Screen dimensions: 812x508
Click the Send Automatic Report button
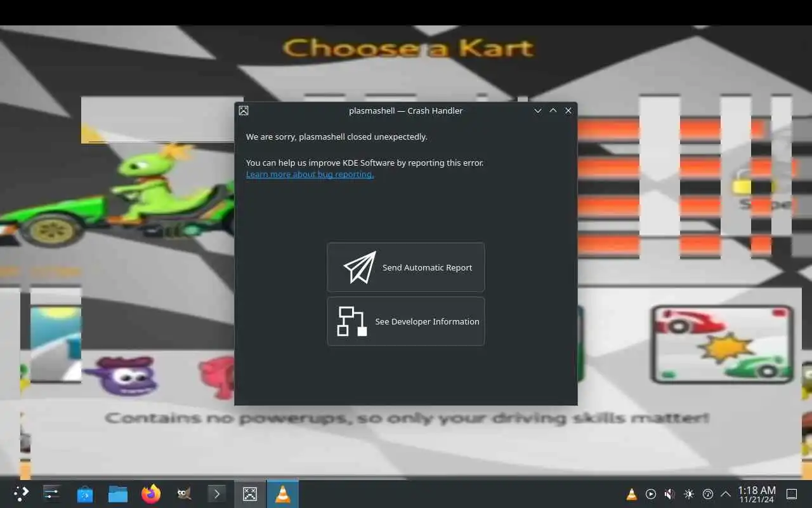(406, 267)
